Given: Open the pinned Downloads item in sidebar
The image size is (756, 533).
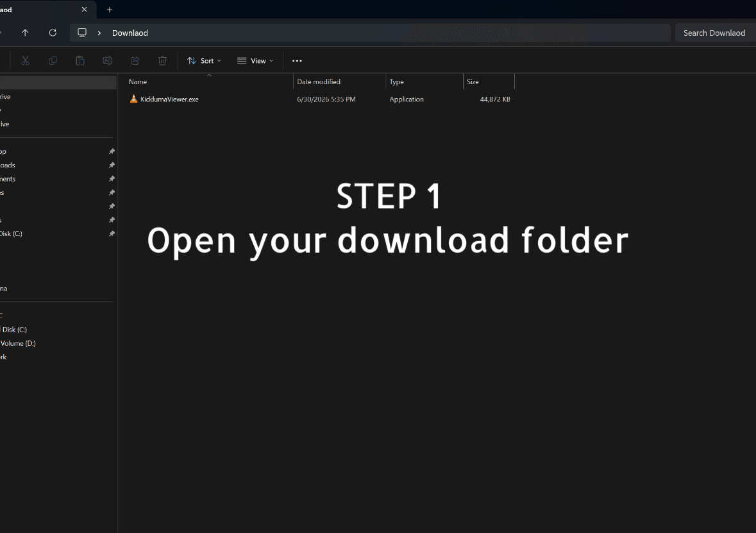Looking at the screenshot, I should coord(8,165).
